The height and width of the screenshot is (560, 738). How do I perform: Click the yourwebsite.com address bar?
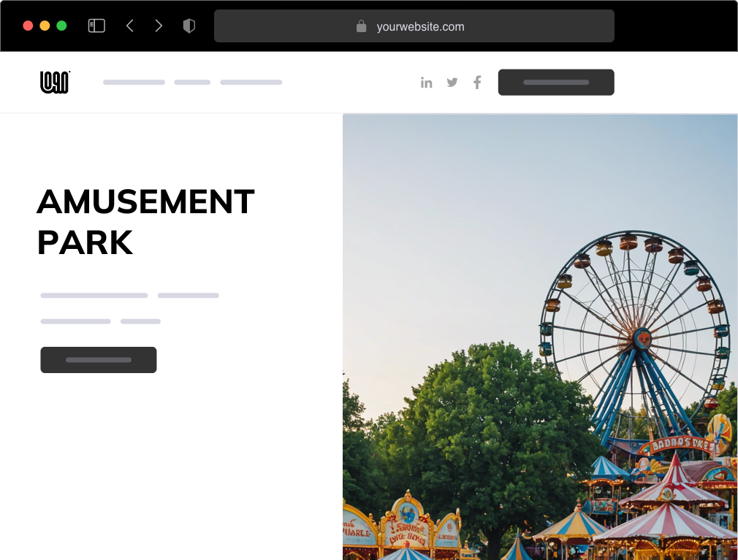tap(420, 27)
